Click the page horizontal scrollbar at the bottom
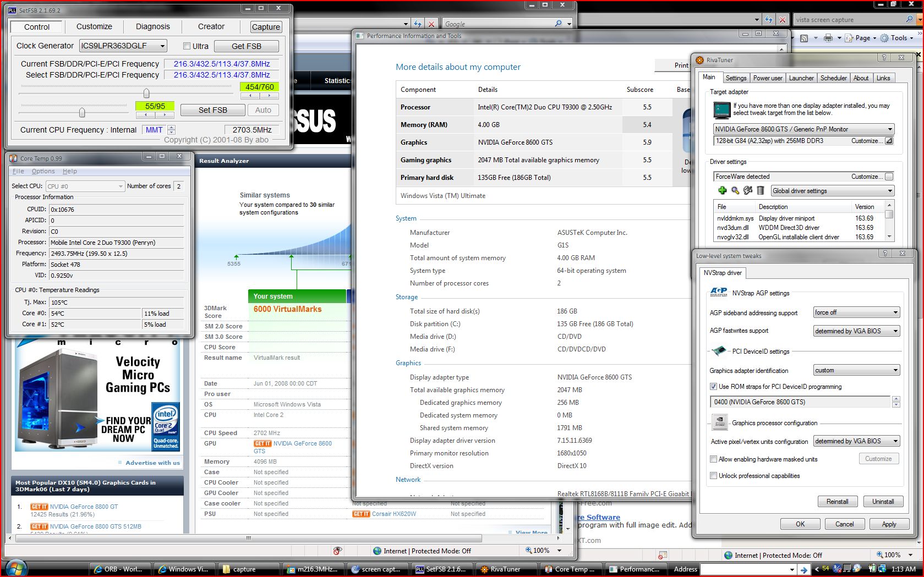The image size is (924, 577). 248,538
